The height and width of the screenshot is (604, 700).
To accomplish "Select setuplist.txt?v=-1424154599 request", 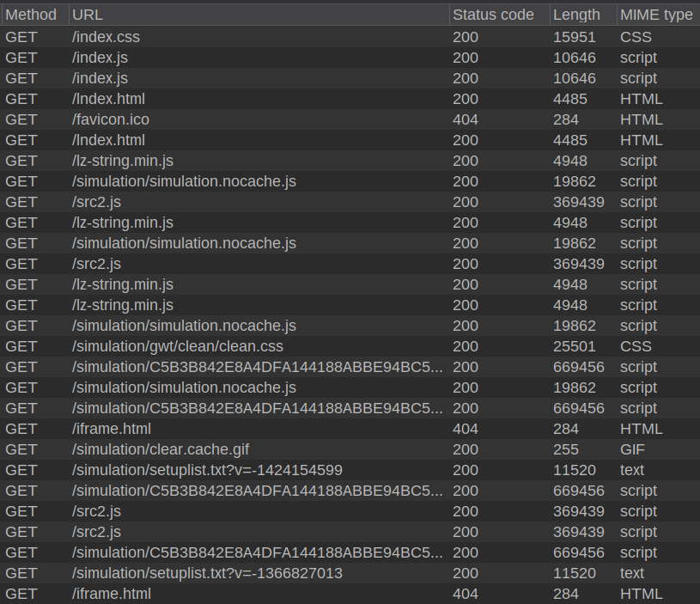I will click(207, 470).
